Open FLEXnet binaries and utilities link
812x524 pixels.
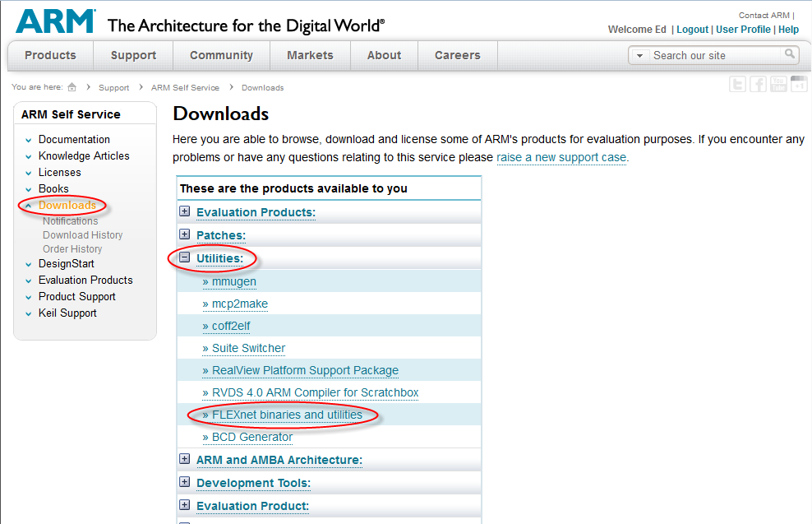(287, 415)
